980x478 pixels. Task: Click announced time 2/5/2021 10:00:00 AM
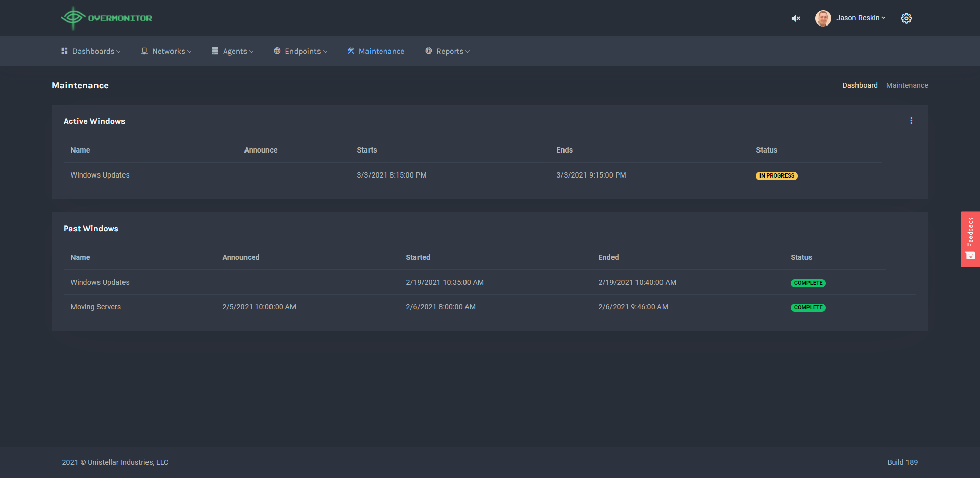click(259, 307)
